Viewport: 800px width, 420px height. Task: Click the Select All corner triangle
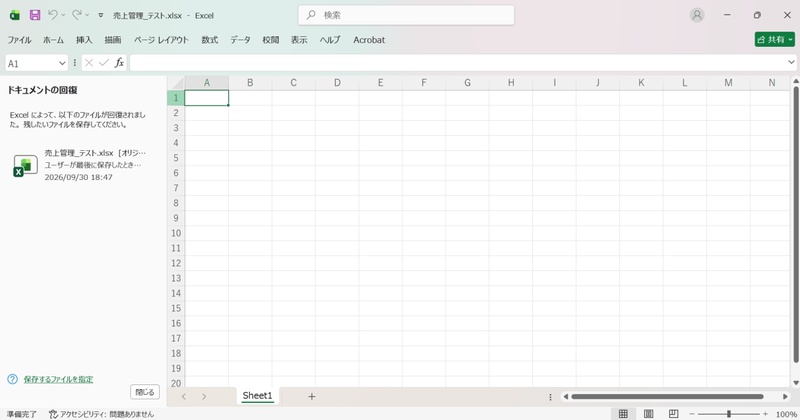point(176,83)
